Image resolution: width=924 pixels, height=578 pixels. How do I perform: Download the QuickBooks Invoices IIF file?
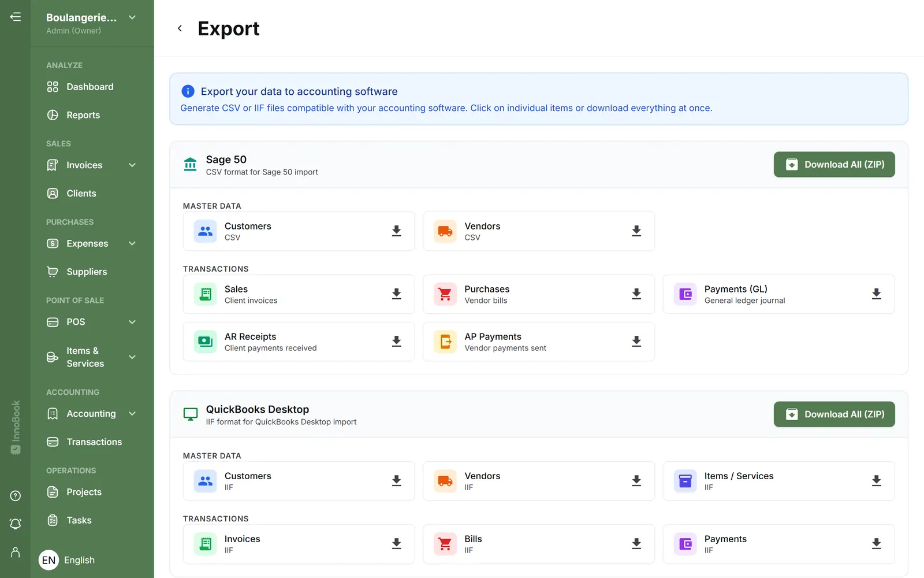coord(396,544)
